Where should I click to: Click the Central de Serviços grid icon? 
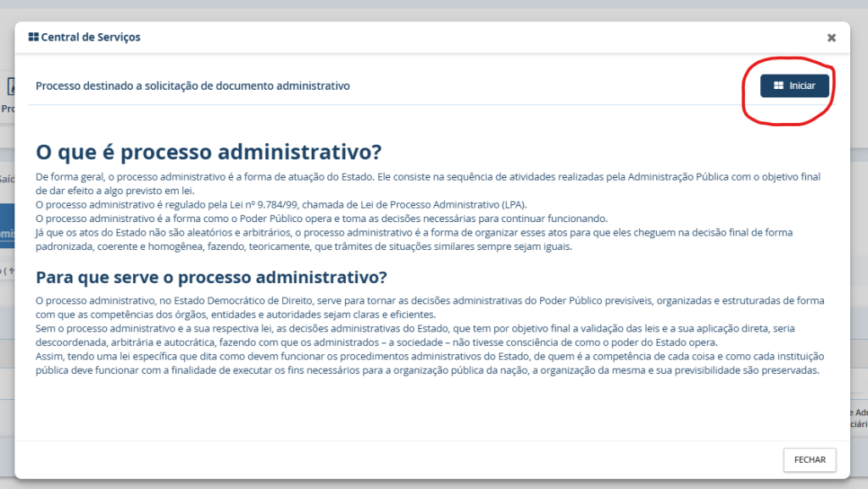click(x=33, y=37)
